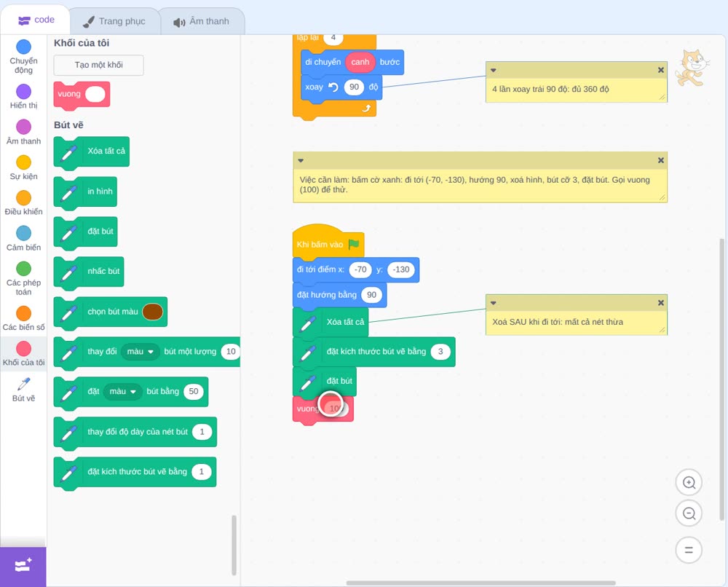The height and width of the screenshot is (587, 728).
Task: Click the 'in hình' palette block
Action: click(x=85, y=192)
